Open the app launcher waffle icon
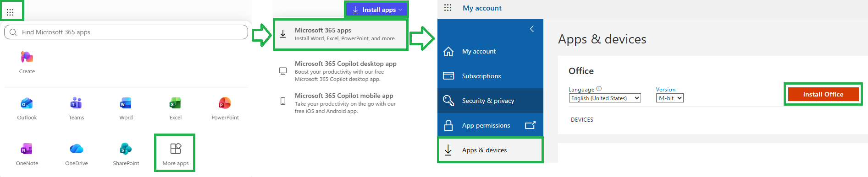The image size is (868, 177). click(x=10, y=12)
